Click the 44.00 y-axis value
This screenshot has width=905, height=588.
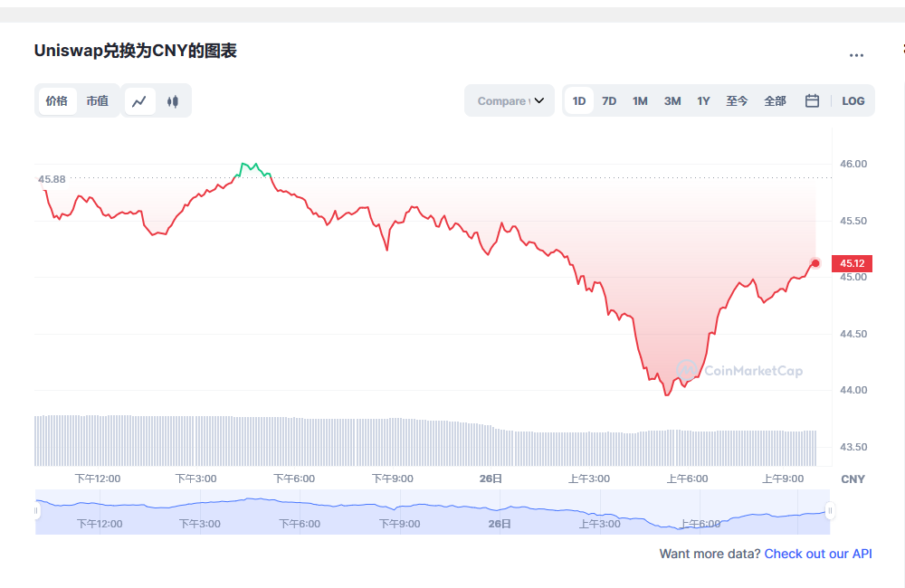coord(853,390)
